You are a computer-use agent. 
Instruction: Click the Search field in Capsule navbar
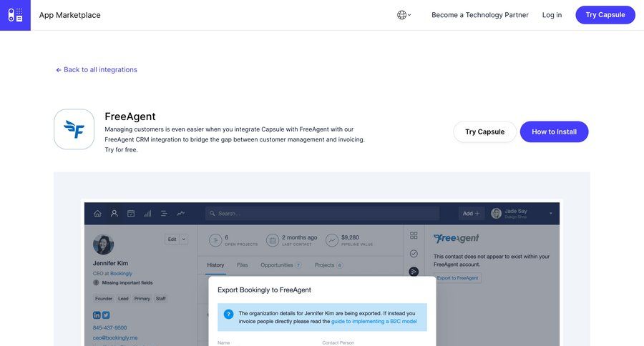coord(322,213)
